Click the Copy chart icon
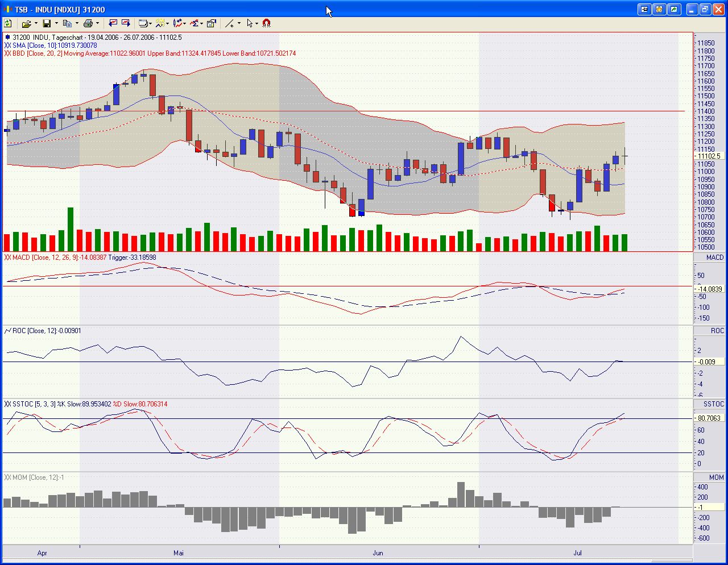 tap(68, 23)
